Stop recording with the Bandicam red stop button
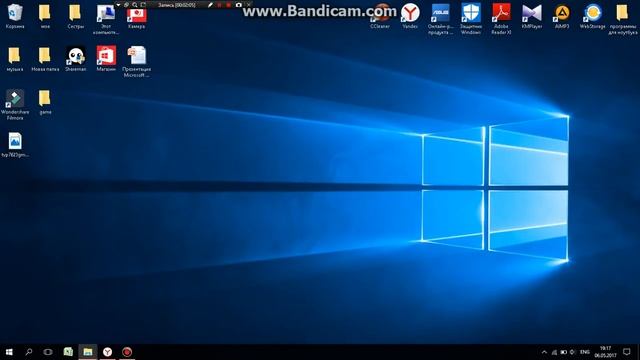Viewport: 640px width, 360px height. point(229,4)
